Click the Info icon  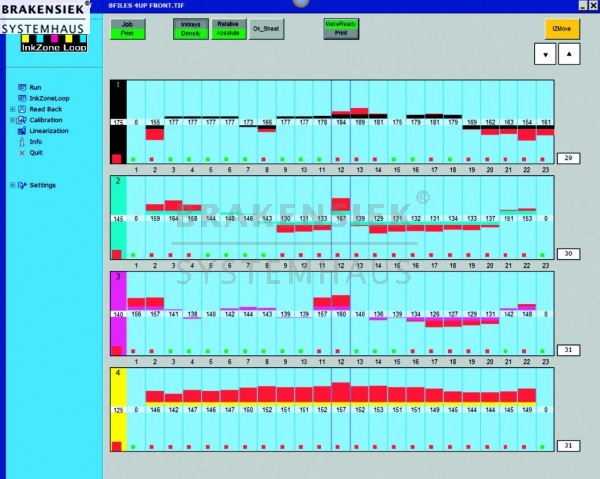pyautogui.click(x=22, y=142)
